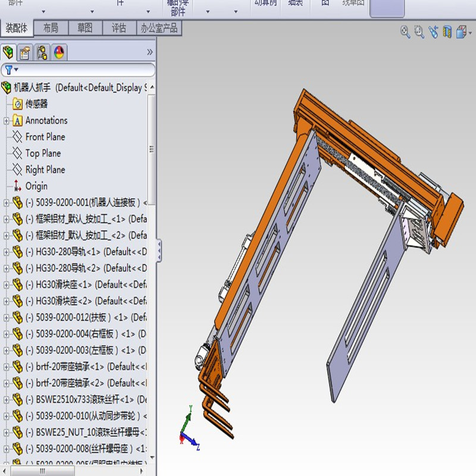
Task: Click the BSWE2510x733滚珠丝杆 part icon
Action: [18, 399]
